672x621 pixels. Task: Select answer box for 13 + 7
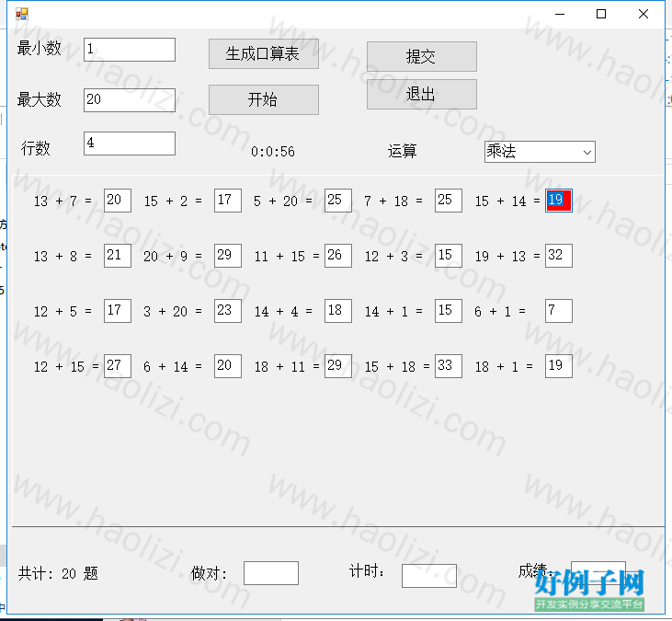pos(118,201)
